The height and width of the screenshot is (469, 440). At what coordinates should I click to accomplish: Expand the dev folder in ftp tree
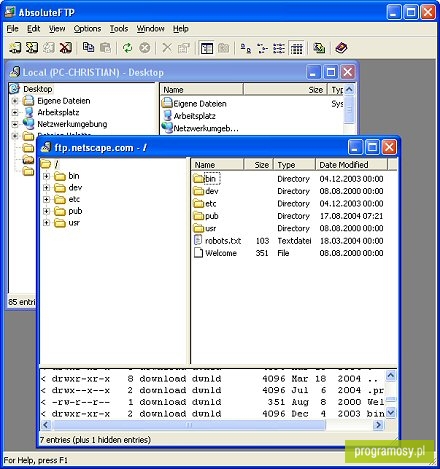click(x=46, y=188)
